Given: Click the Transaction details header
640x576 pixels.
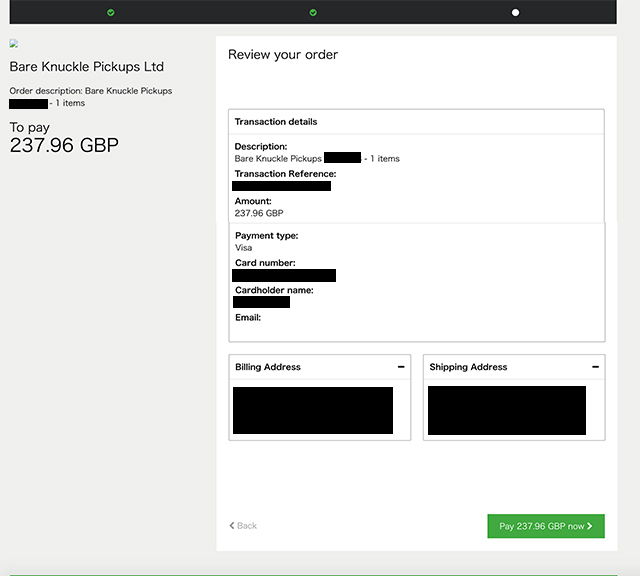Looking at the screenshot, I should (x=276, y=122).
